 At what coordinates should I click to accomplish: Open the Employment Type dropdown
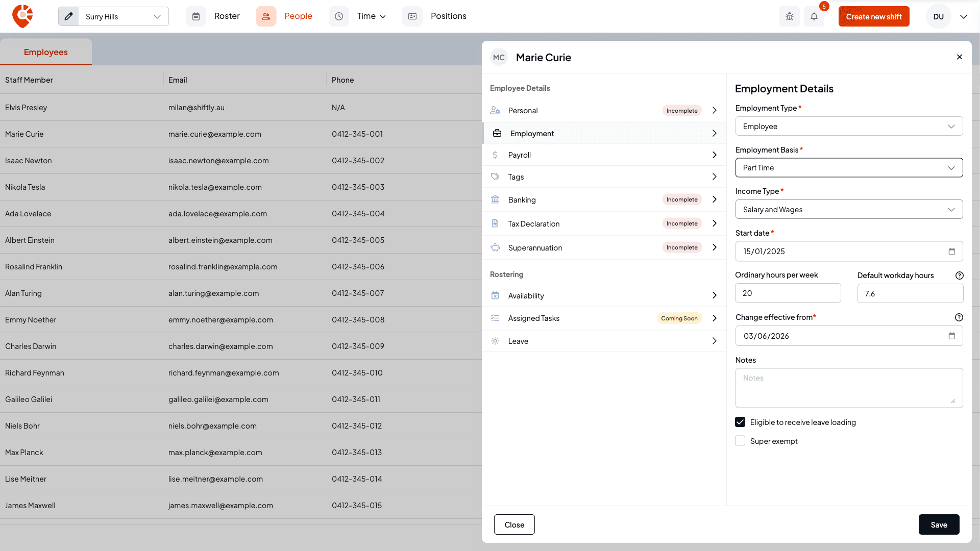[849, 126]
